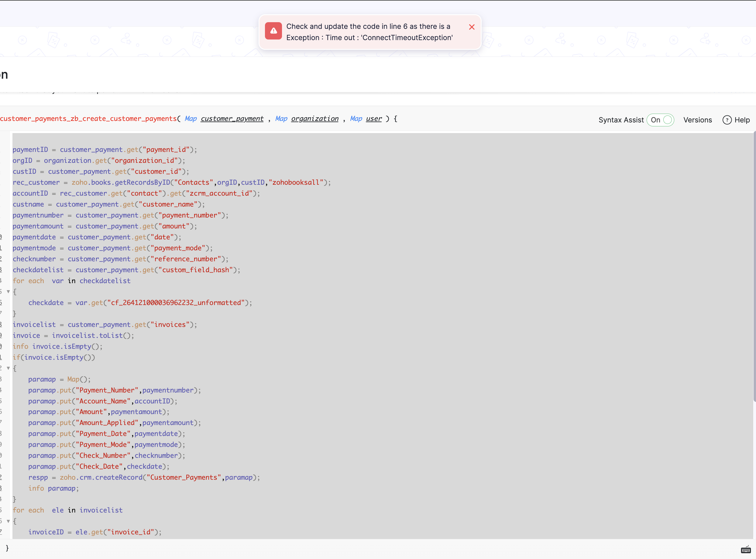This screenshot has width=756, height=559.
Task: Edit the user argument link
Action: click(x=374, y=119)
